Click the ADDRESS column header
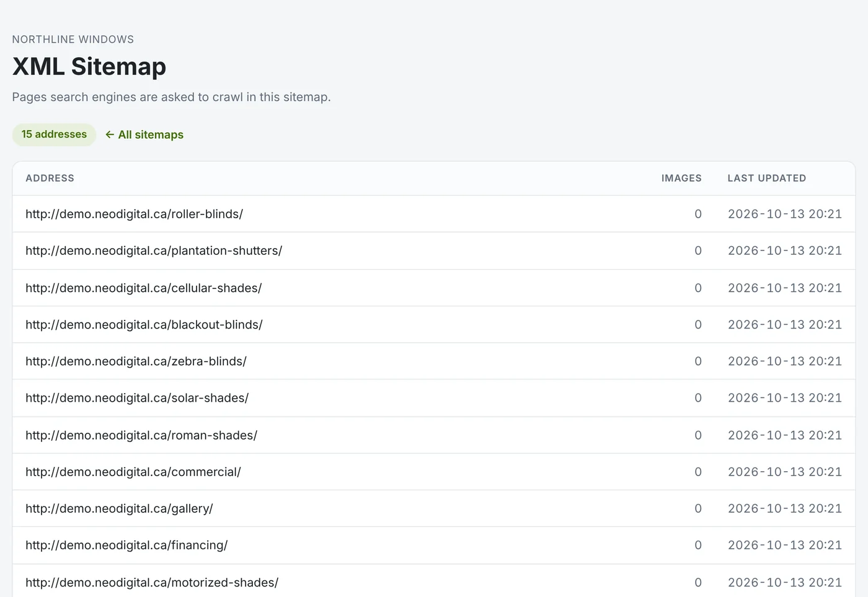868x597 pixels. [x=50, y=178]
